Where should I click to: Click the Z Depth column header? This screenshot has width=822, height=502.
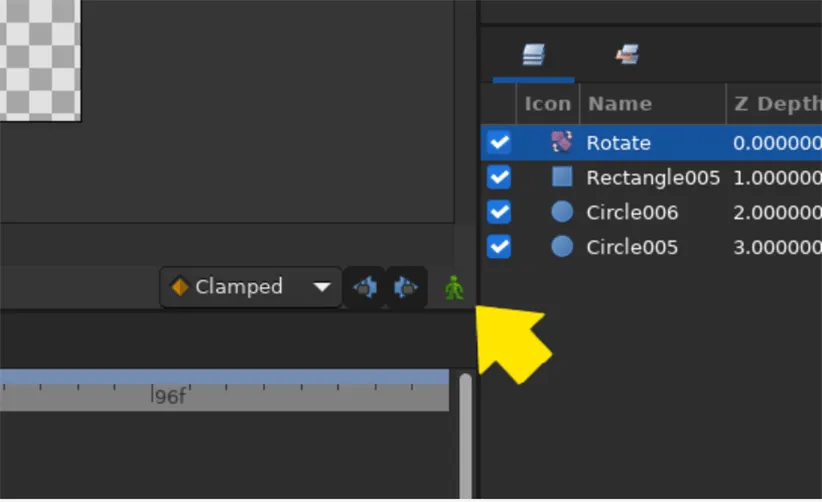775,104
